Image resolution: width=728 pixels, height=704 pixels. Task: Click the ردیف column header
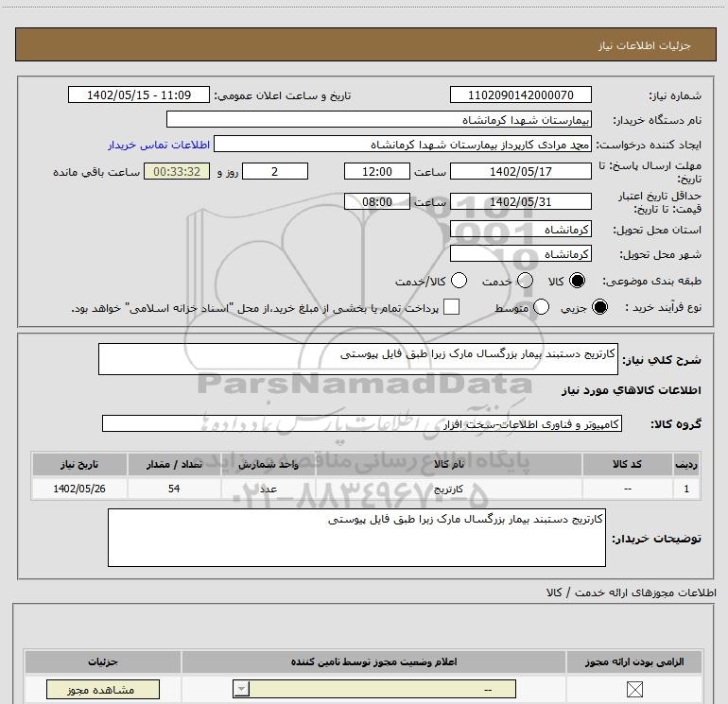686,464
